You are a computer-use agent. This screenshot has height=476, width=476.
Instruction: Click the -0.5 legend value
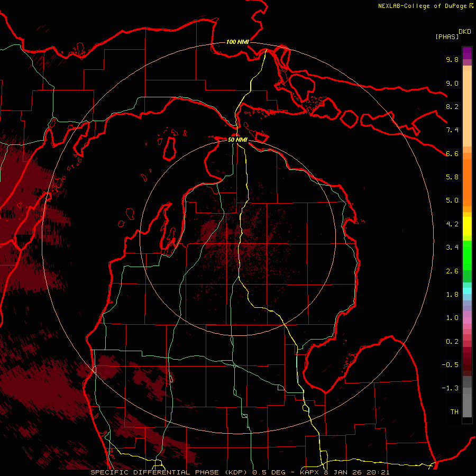tap(450, 365)
